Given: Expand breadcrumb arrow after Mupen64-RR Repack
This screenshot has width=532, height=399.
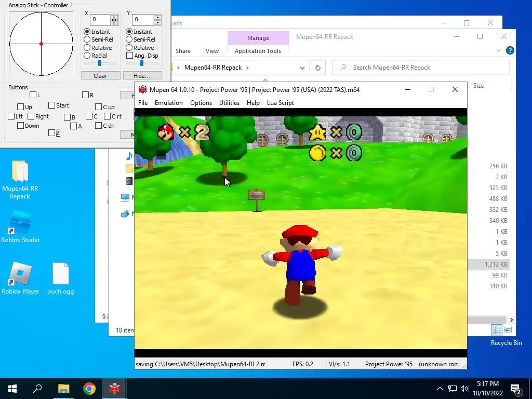Looking at the screenshot, I should coord(248,68).
